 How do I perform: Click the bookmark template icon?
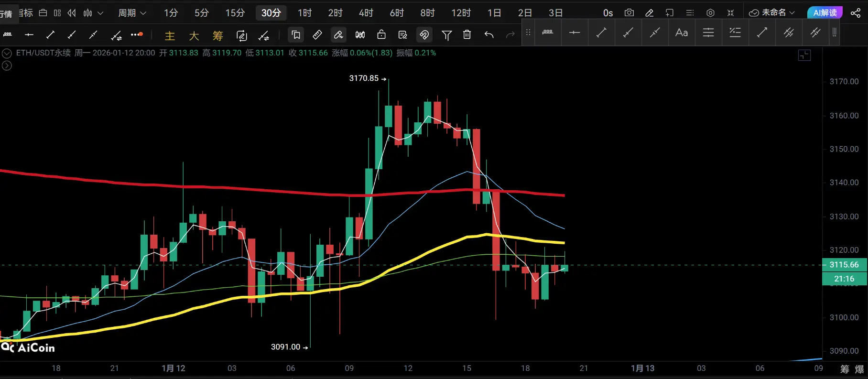click(296, 34)
